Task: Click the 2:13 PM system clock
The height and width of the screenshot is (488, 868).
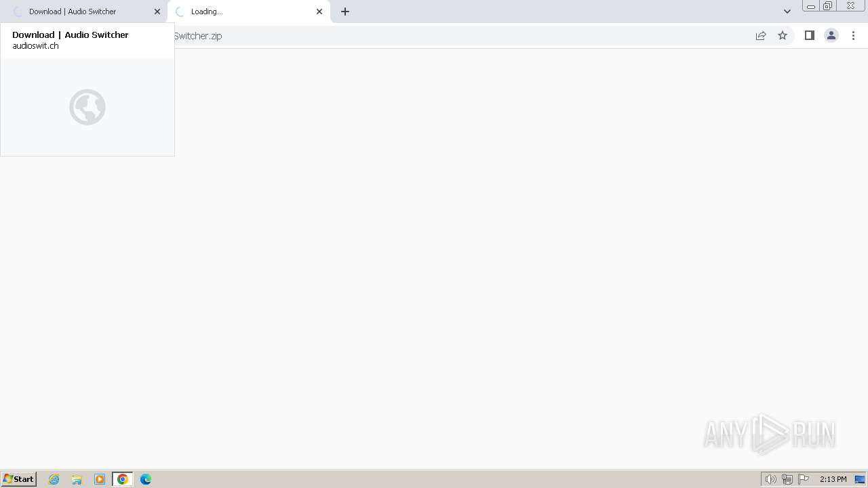Action: coord(833,479)
